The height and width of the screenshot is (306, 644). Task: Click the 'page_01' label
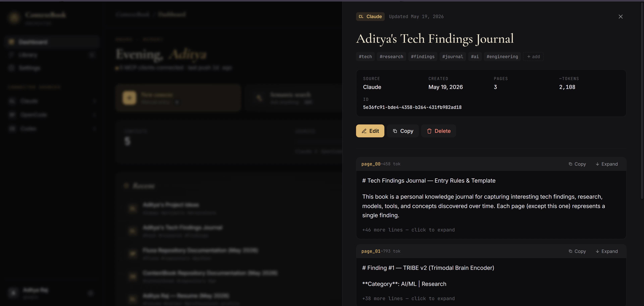[371, 251]
